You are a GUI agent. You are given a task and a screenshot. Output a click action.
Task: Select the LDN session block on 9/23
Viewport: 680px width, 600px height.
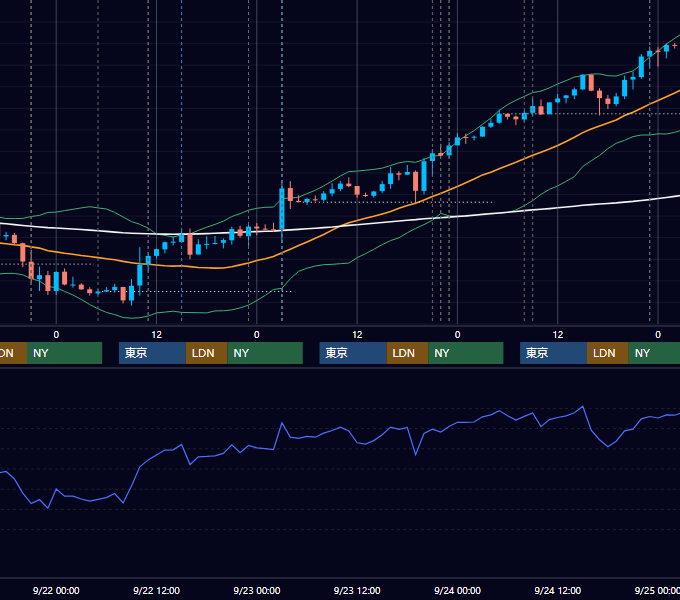tap(407, 353)
